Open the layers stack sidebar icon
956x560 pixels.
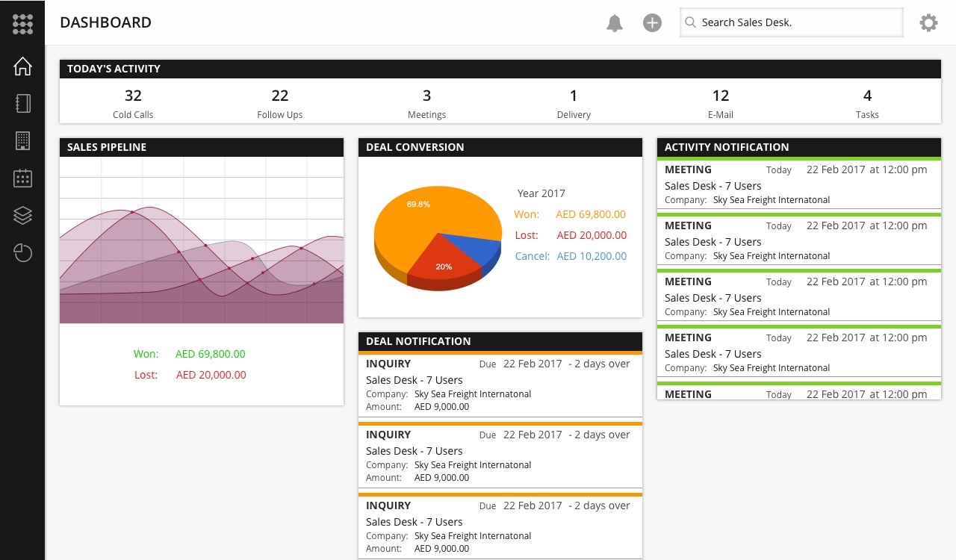point(22,215)
